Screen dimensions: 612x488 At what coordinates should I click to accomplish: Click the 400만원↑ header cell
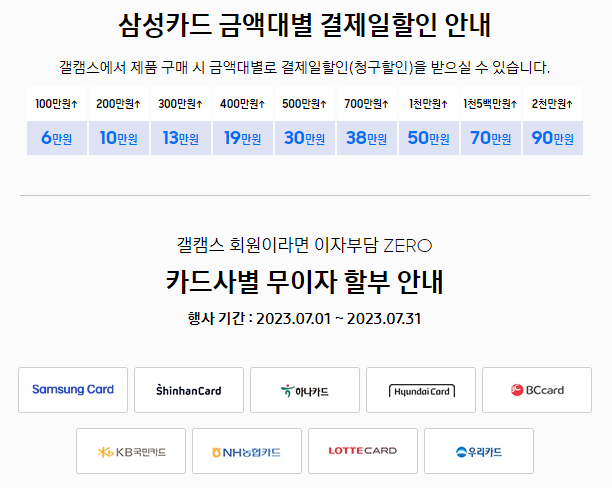click(x=243, y=104)
